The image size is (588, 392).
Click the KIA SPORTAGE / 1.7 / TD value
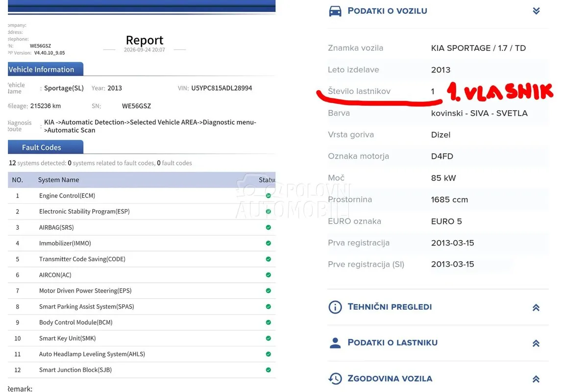coord(478,48)
